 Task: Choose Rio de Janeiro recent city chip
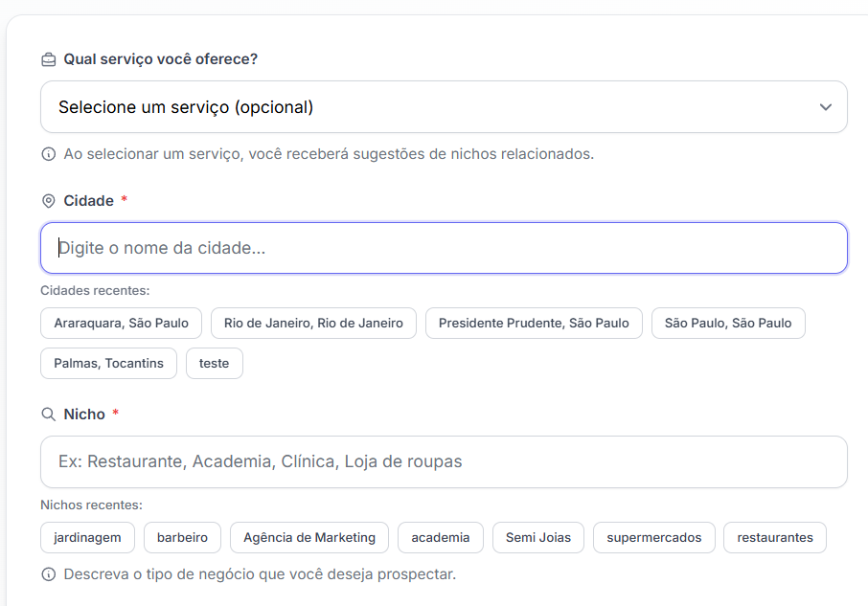click(x=313, y=324)
